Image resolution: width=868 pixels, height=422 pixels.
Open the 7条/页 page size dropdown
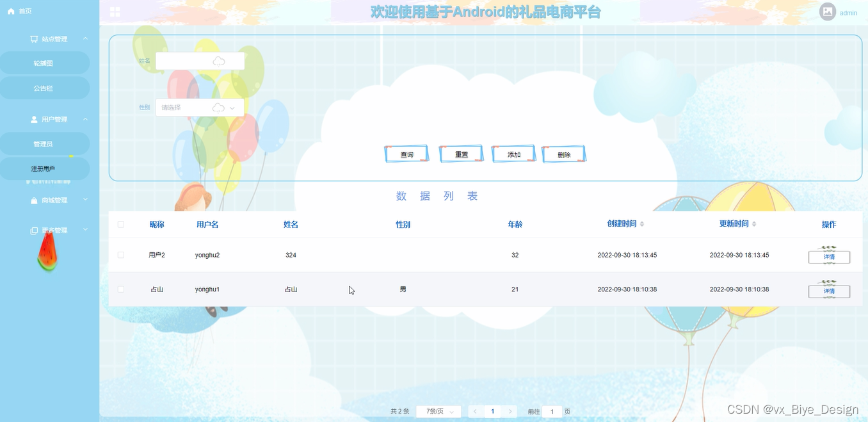point(438,411)
